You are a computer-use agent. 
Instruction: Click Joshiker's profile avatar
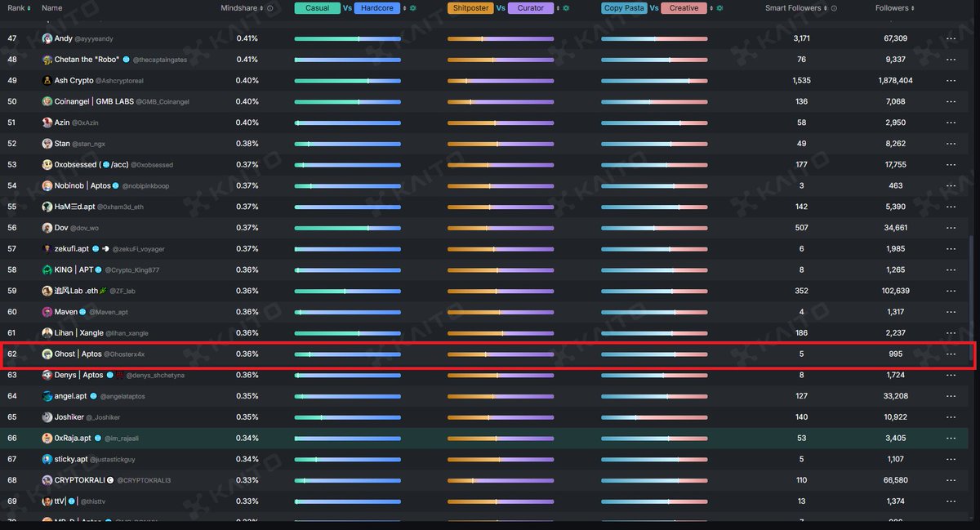[47, 416]
